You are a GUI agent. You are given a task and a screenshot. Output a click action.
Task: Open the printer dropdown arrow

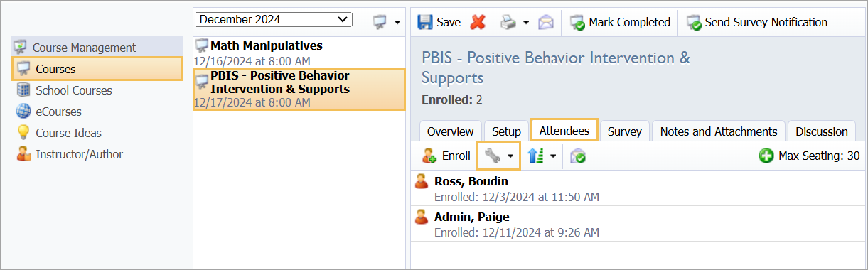pos(526,23)
